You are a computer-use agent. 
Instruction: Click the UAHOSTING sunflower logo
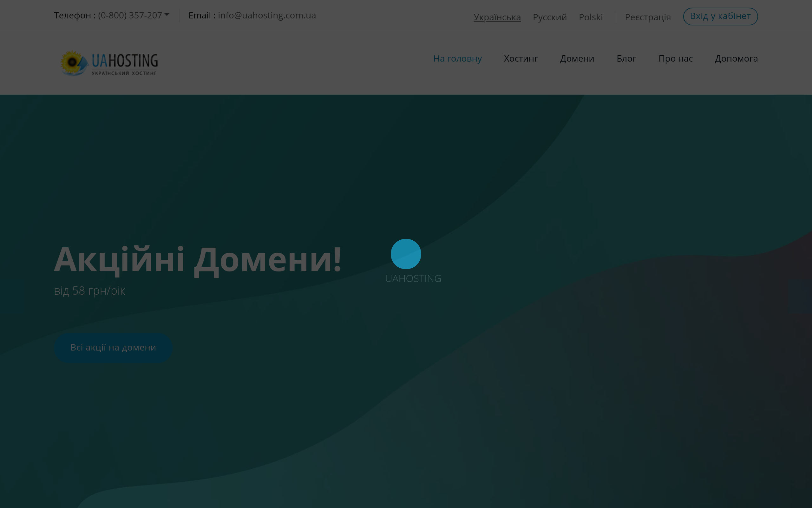point(109,63)
